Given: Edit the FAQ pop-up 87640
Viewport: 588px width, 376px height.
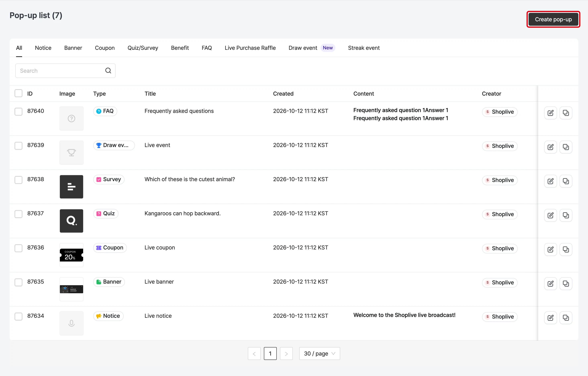Looking at the screenshot, I should point(550,113).
